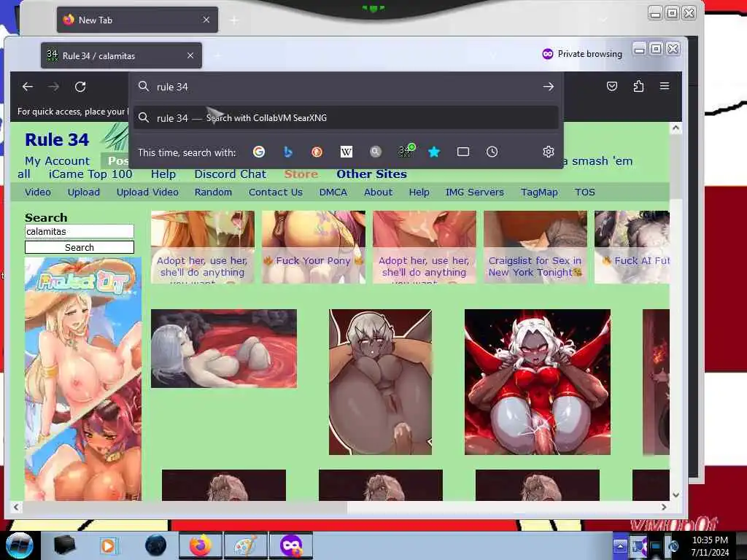Open the dark globe taskbar icon
Image resolution: width=747 pixels, height=560 pixels.
click(155, 545)
